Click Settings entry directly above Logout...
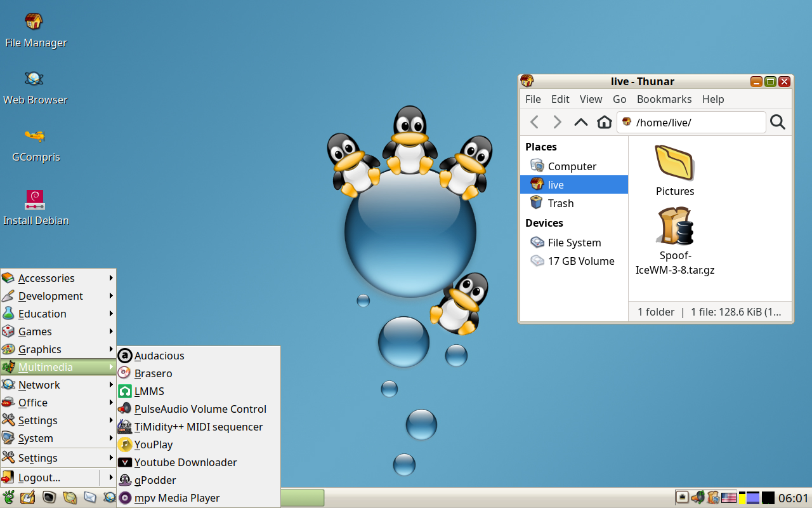This screenshot has width=812, height=508. point(58,458)
